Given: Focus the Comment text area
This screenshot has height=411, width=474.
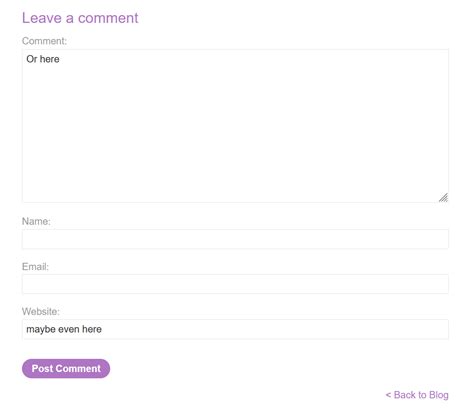Looking at the screenshot, I should 235,126.
